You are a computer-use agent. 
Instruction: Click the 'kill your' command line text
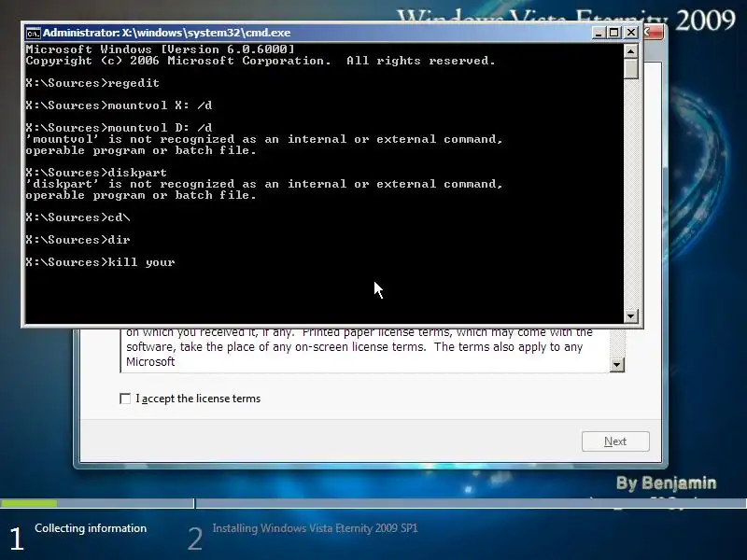(142, 262)
